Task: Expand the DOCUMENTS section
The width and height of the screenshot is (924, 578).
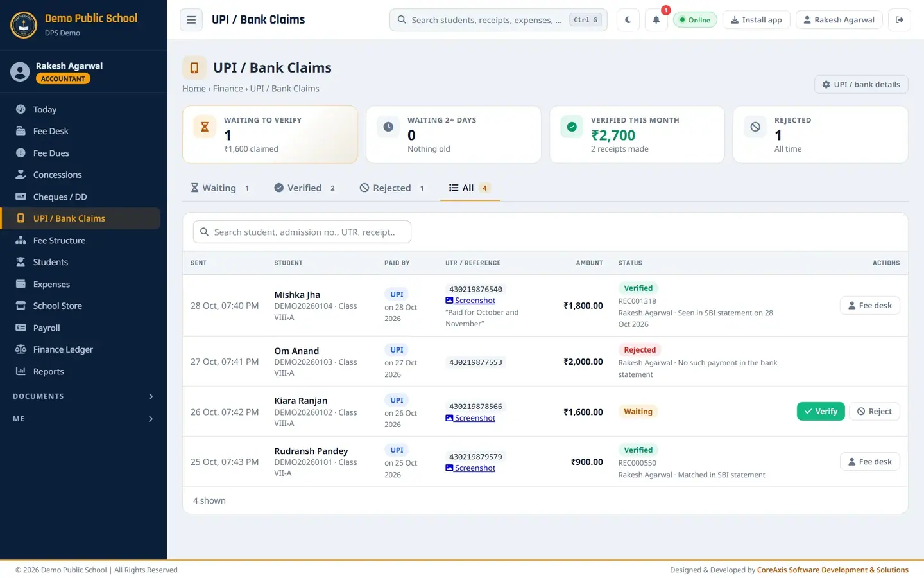Action: pos(83,396)
